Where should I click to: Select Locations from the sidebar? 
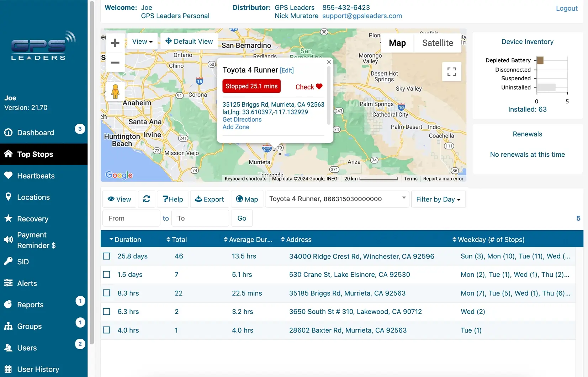33,197
